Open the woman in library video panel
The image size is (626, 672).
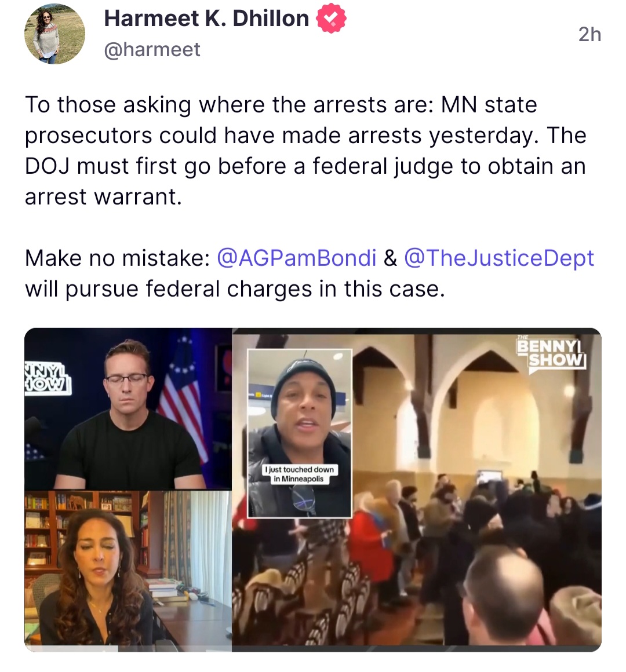[x=128, y=571]
